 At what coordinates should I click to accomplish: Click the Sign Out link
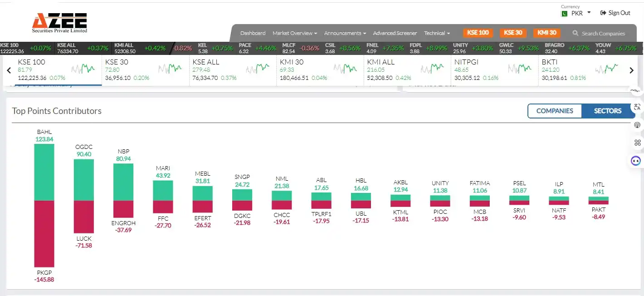tap(615, 13)
